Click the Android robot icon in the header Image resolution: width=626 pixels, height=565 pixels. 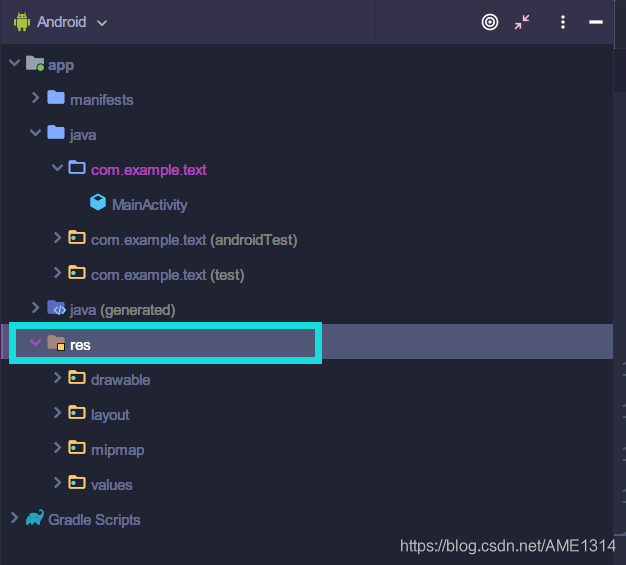(22, 22)
